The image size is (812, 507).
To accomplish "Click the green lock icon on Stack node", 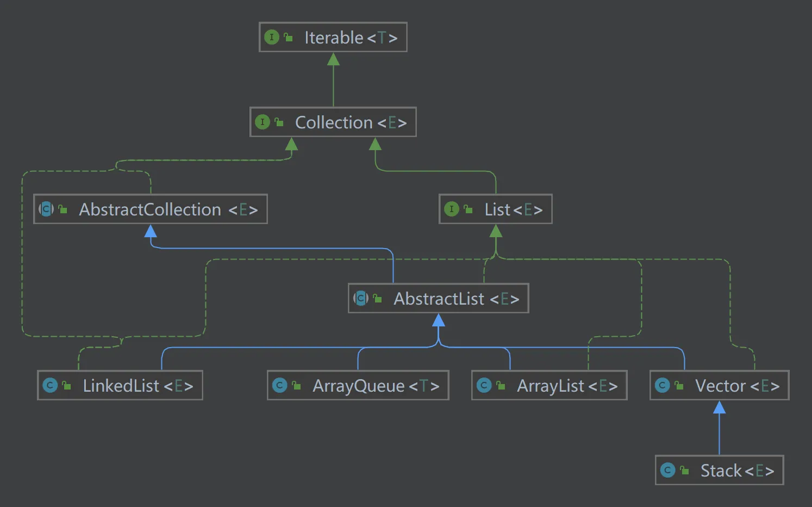I will point(684,471).
